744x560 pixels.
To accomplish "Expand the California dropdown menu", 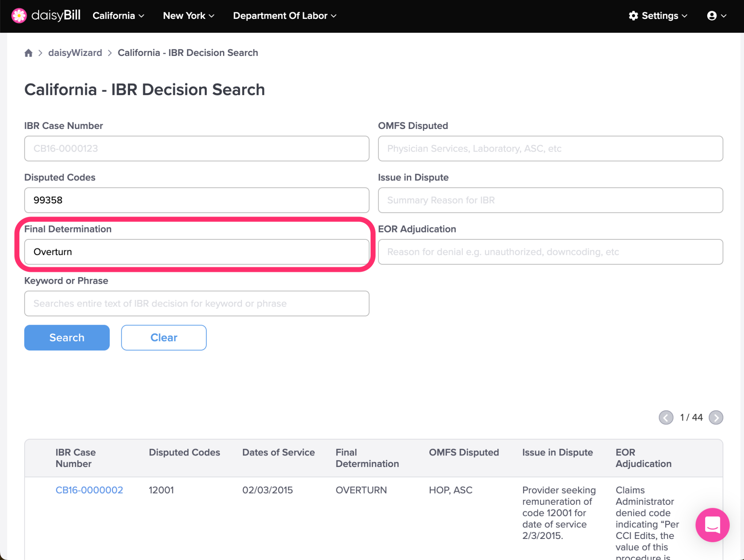I will 118,16.
